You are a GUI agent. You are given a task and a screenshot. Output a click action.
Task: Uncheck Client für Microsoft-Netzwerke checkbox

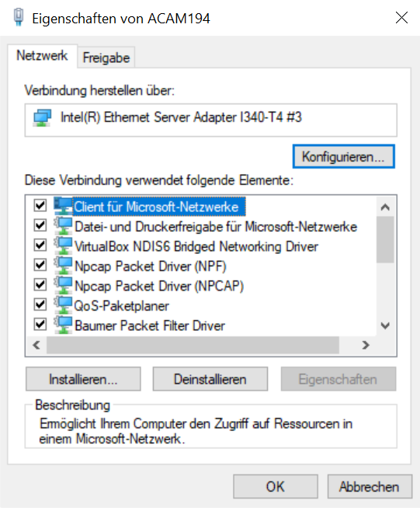(40, 205)
